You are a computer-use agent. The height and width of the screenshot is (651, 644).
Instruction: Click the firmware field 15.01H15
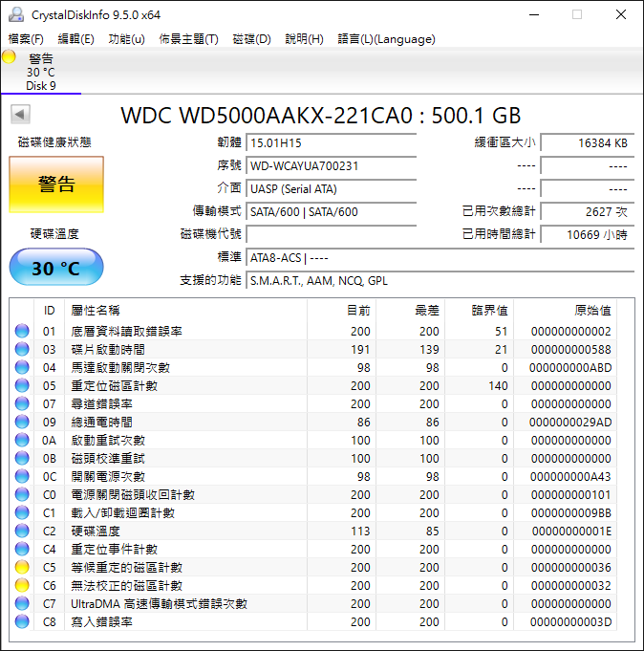tap(332, 142)
